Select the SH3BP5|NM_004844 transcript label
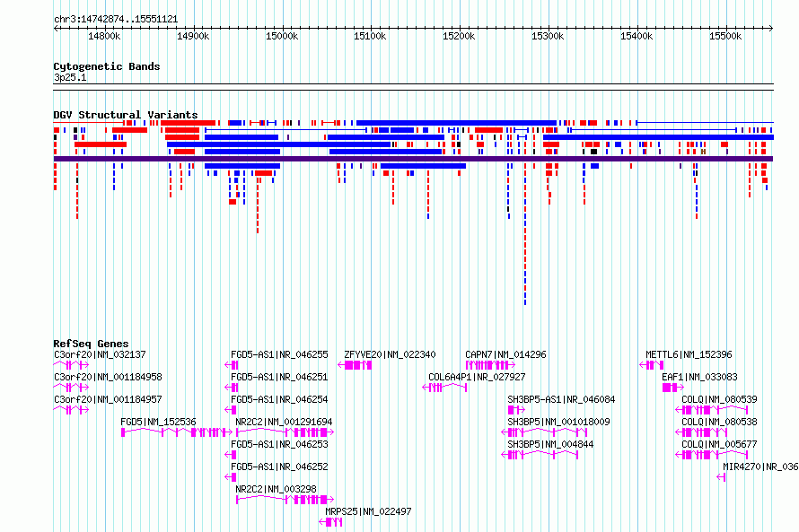799x532 pixels. click(550, 444)
